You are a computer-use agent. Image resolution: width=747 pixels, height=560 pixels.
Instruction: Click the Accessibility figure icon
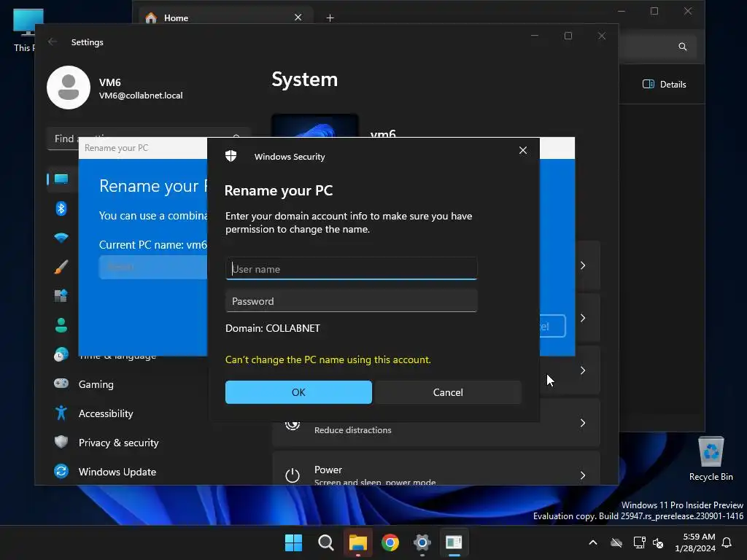point(61,413)
